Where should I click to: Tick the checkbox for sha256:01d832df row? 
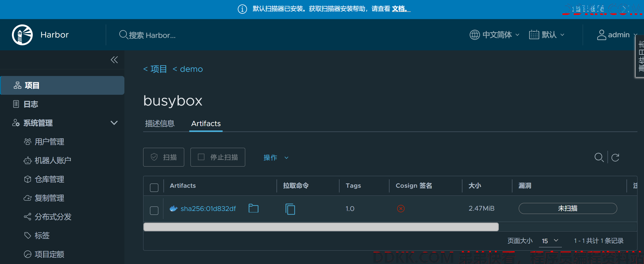[154, 211]
